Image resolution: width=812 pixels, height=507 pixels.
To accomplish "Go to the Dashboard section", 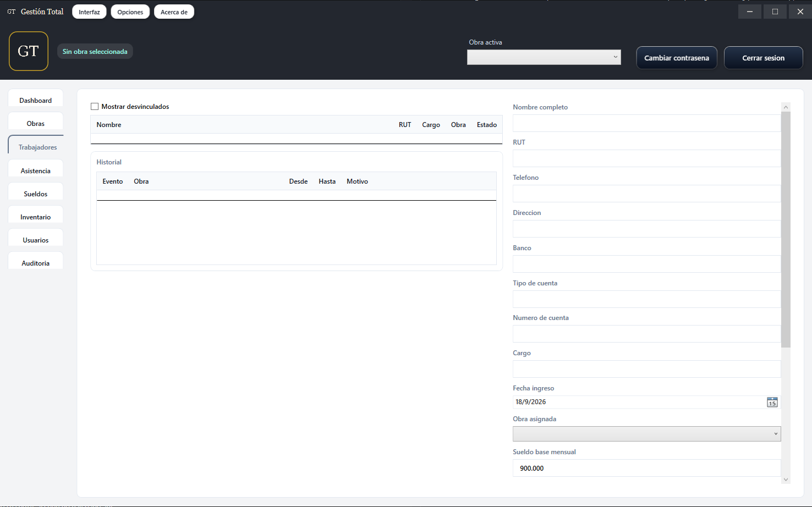I will click(x=36, y=100).
